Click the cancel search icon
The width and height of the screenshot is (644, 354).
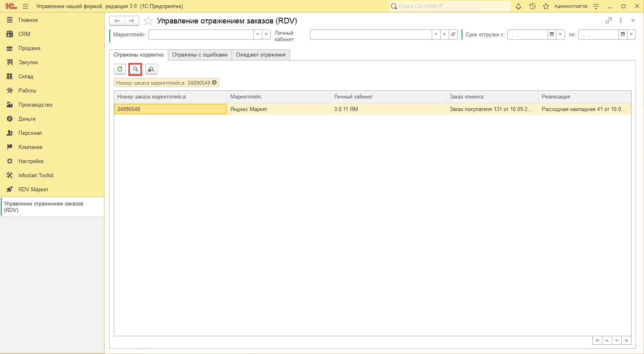151,69
